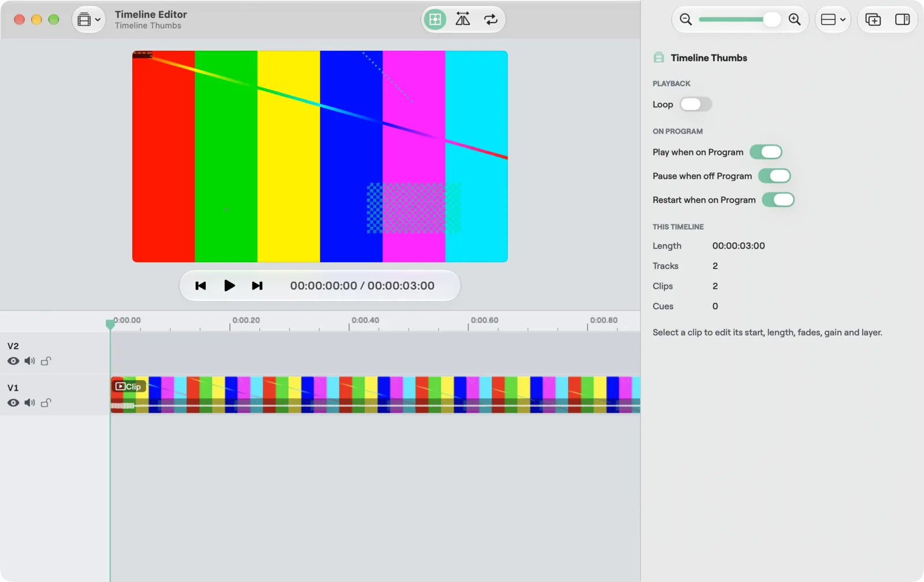Click the V1 track label

click(13, 388)
